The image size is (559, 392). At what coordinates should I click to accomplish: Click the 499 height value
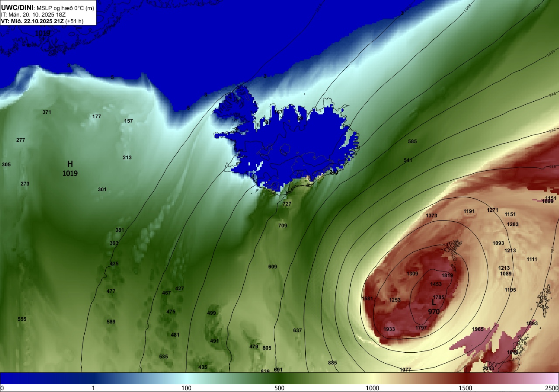[x=211, y=313]
